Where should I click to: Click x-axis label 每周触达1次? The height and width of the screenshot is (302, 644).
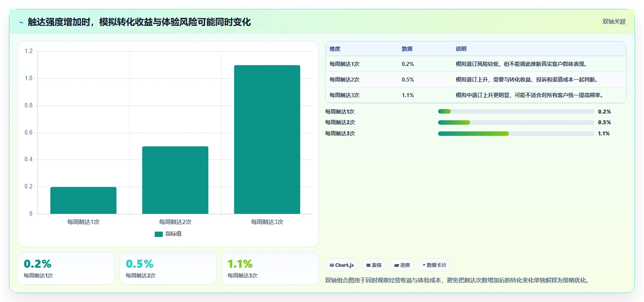[x=83, y=222]
